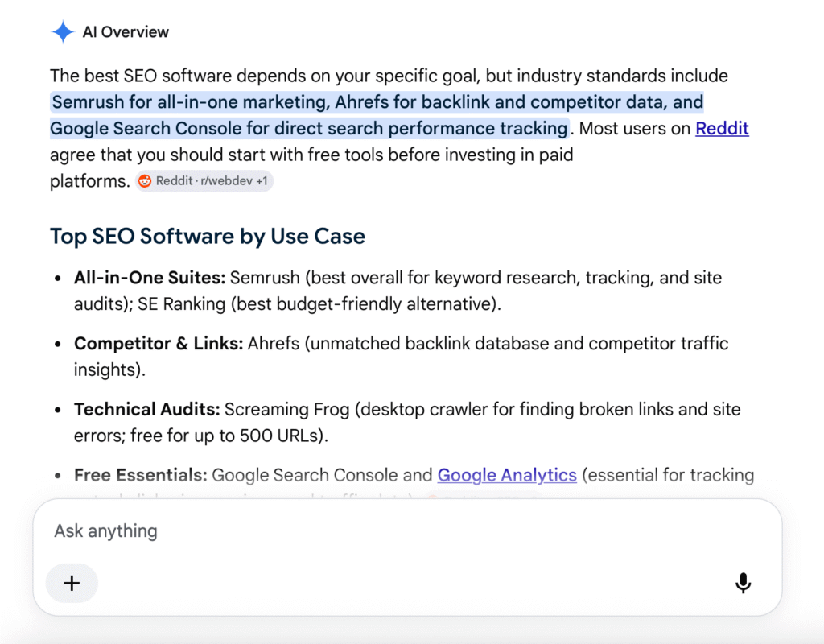Select the Free Essentials bullet label

tap(140, 475)
